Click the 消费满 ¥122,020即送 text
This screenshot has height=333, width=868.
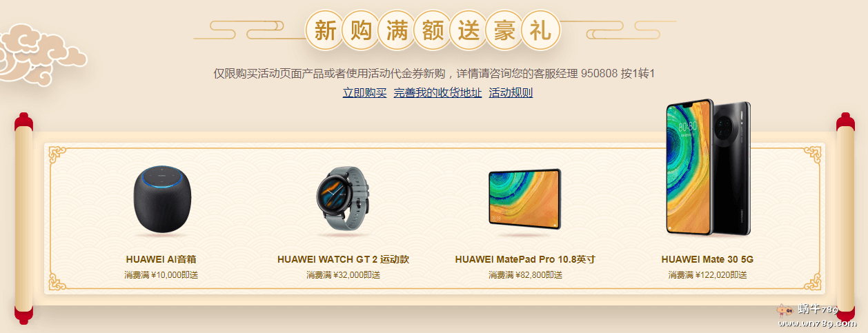(x=707, y=274)
